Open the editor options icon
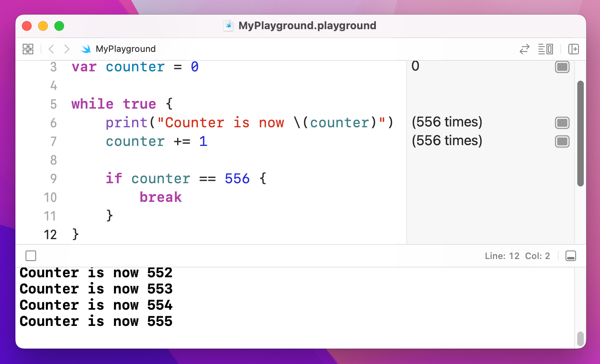600x364 pixels. 545,49
